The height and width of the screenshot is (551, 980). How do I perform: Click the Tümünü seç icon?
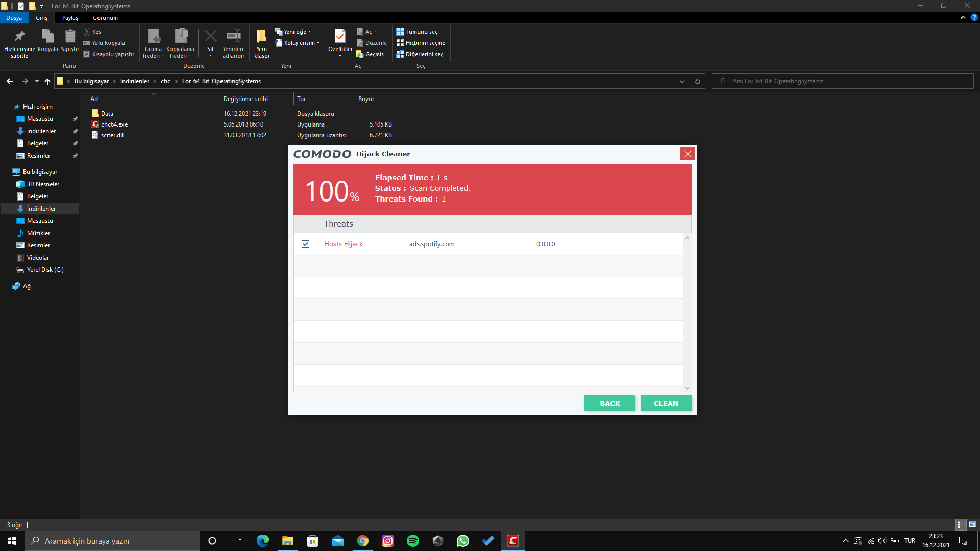(x=400, y=32)
